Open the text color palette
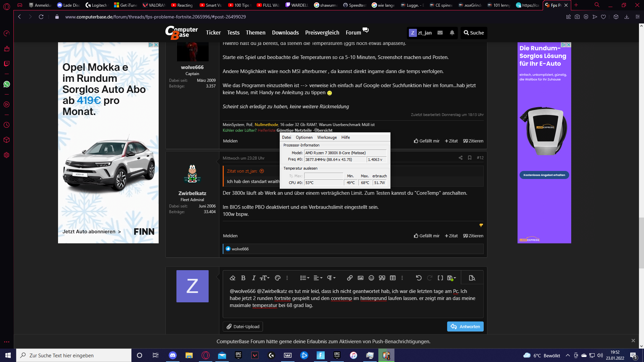 click(277, 278)
